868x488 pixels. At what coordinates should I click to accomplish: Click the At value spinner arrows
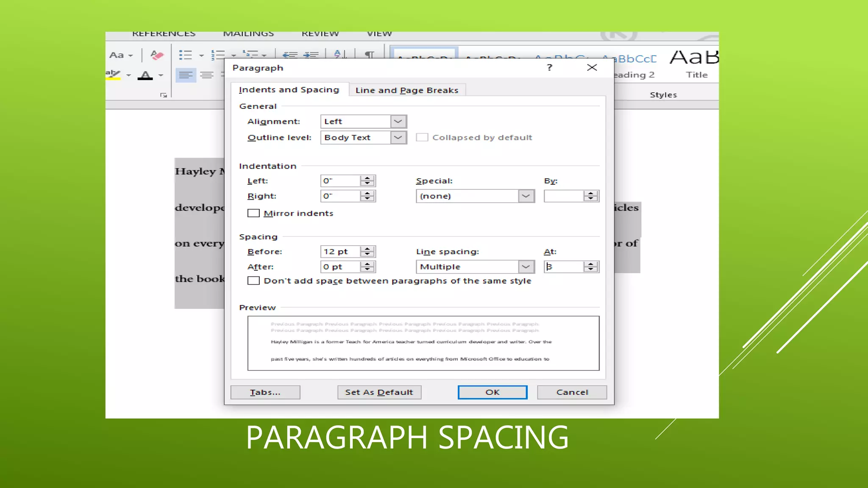(591, 267)
